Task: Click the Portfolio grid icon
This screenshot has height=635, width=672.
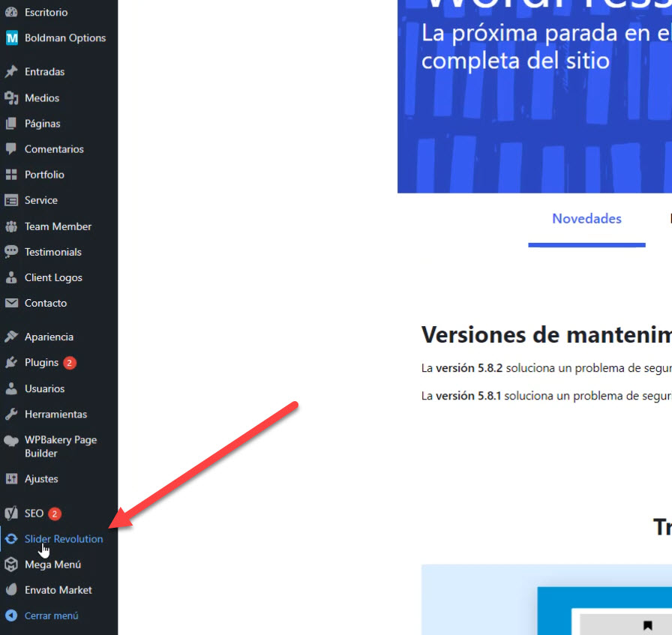Action: (x=11, y=175)
